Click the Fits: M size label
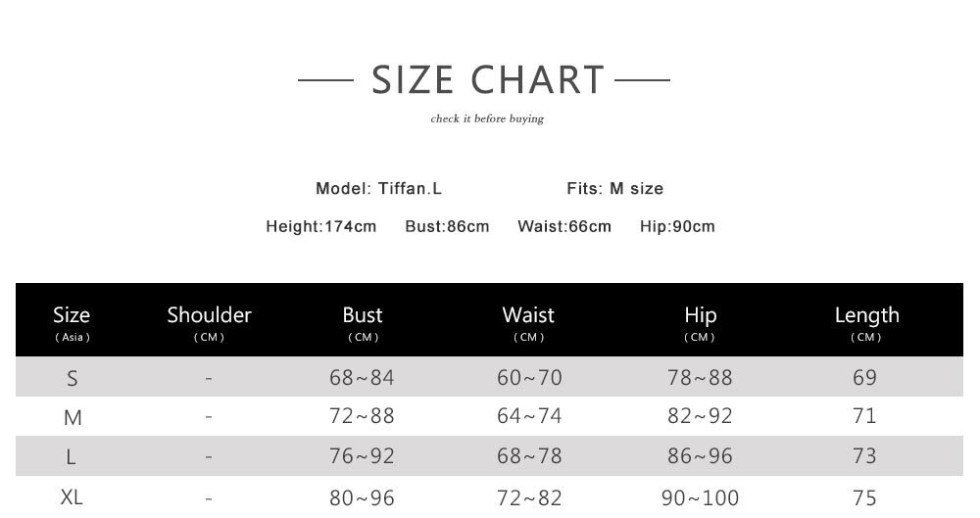 (614, 188)
